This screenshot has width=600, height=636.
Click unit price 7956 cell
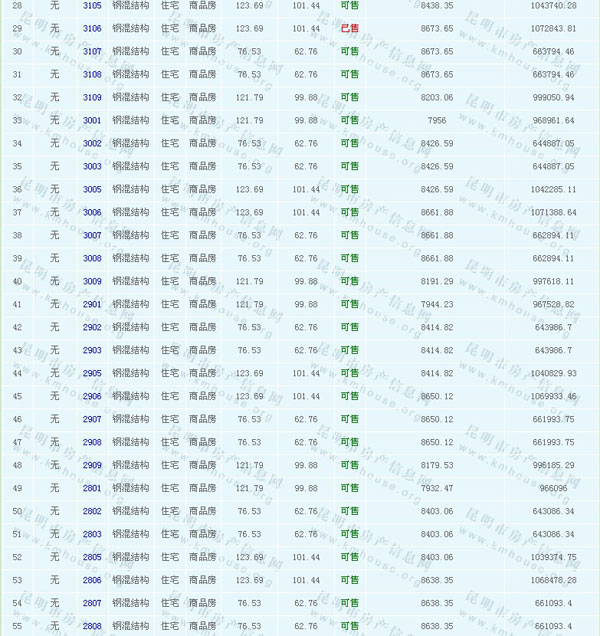tap(437, 120)
